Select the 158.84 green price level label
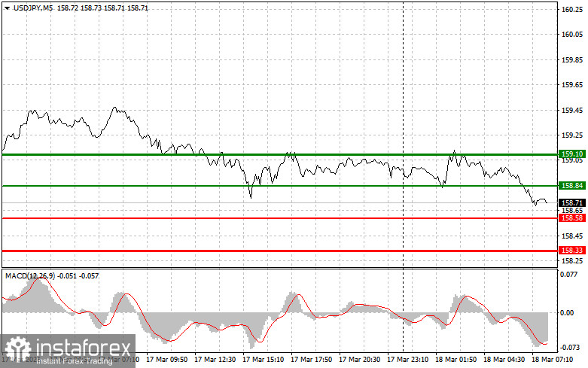The height and width of the screenshot is (368, 588). (x=572, y=185)
